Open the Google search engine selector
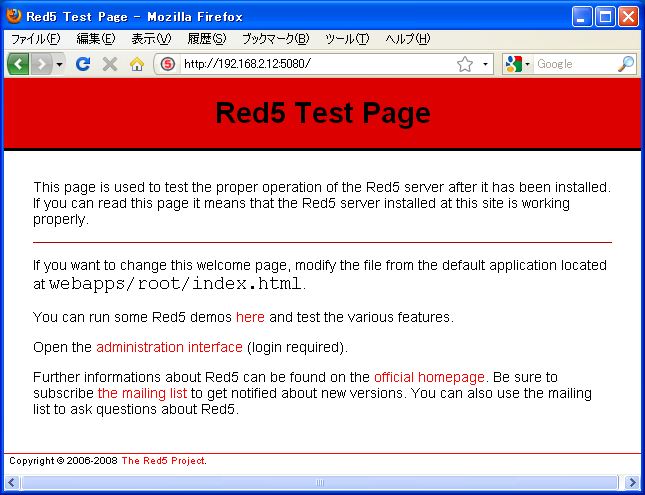Image resolution: width=645 pixels, height=495 pixels. (x=517, y=64)
